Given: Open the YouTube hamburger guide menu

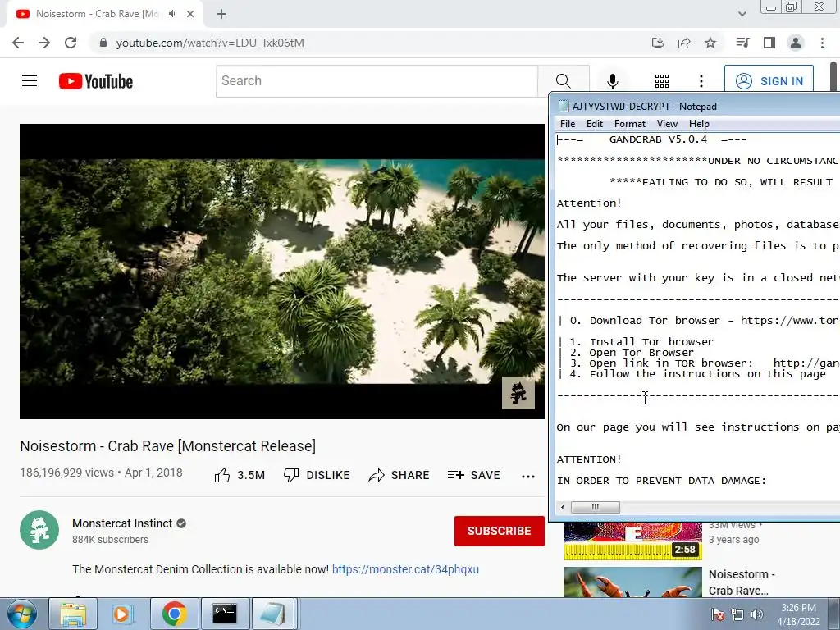Looking at the screenshot, I should coord(30,81).
